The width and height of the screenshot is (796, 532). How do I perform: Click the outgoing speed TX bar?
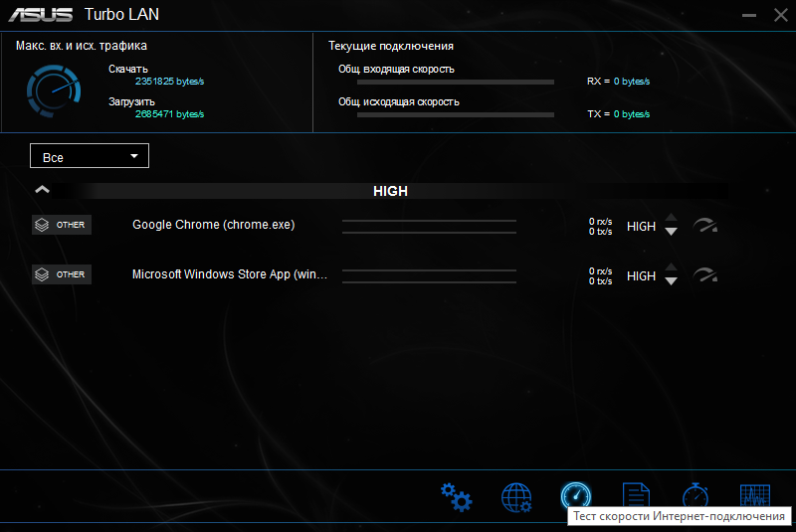coord(456,115)
